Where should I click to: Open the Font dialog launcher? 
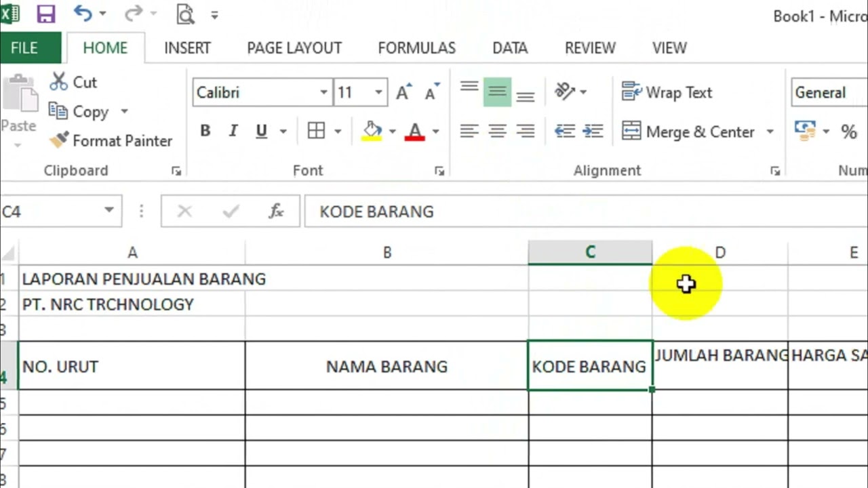pos(439,171)
